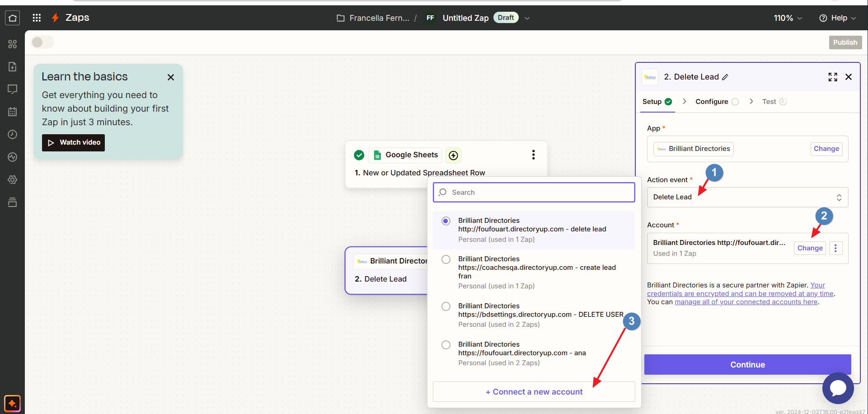The width and height of the screenshot is (868, 414).
Task: Select the foufouart delete lead account
Action: pos(534,230)
